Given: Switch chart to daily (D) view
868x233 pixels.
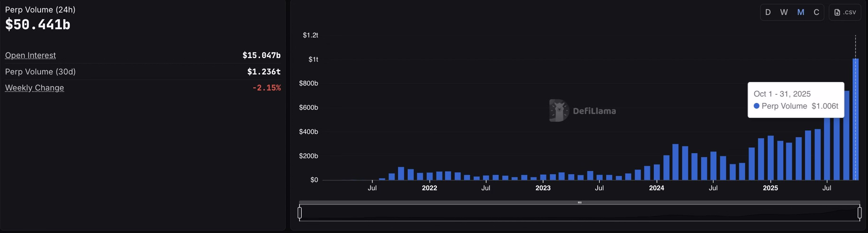Looking at the screenshot, I should [x=768, y=12].
